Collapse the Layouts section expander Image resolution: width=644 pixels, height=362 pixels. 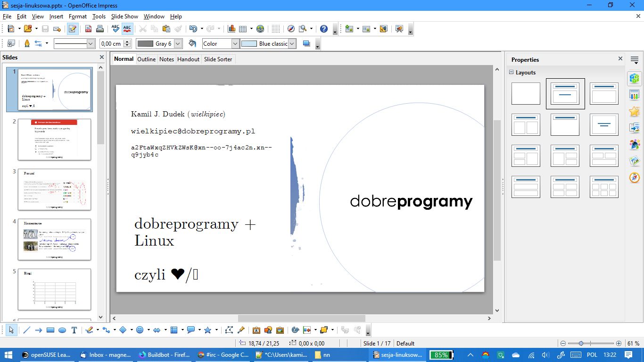click(x=511, y=72)
